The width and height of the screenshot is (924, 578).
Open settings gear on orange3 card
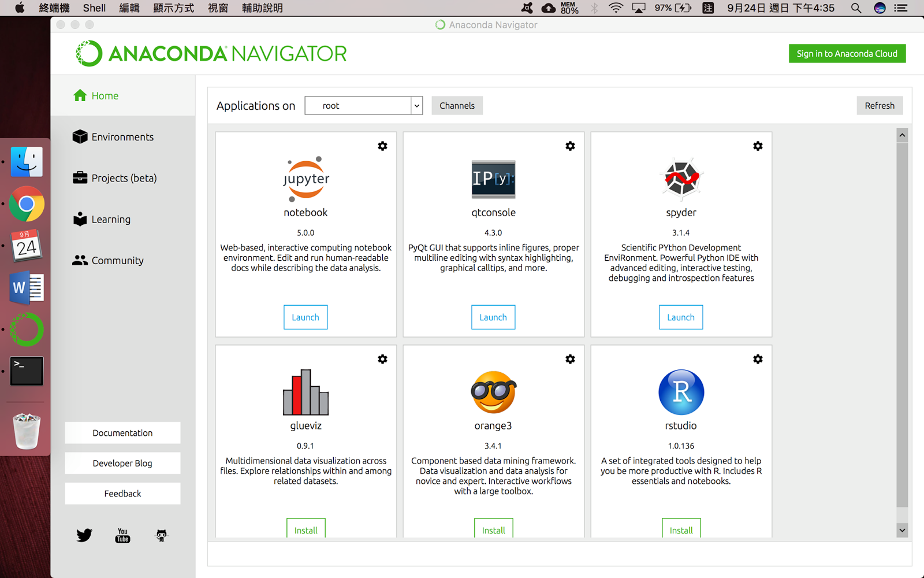(x=570, y=360)
